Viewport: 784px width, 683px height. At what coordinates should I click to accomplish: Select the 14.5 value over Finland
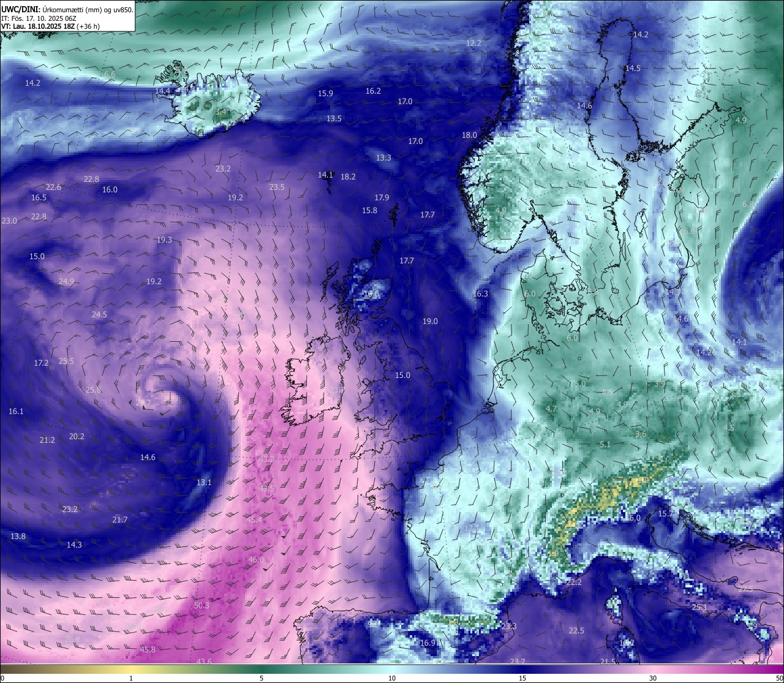tap(633, 69)
